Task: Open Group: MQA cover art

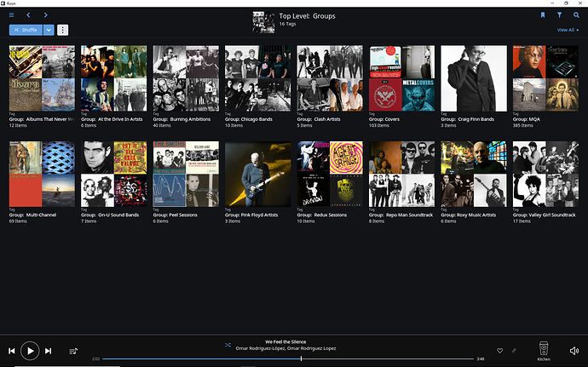Action: (x=545, y=78)
